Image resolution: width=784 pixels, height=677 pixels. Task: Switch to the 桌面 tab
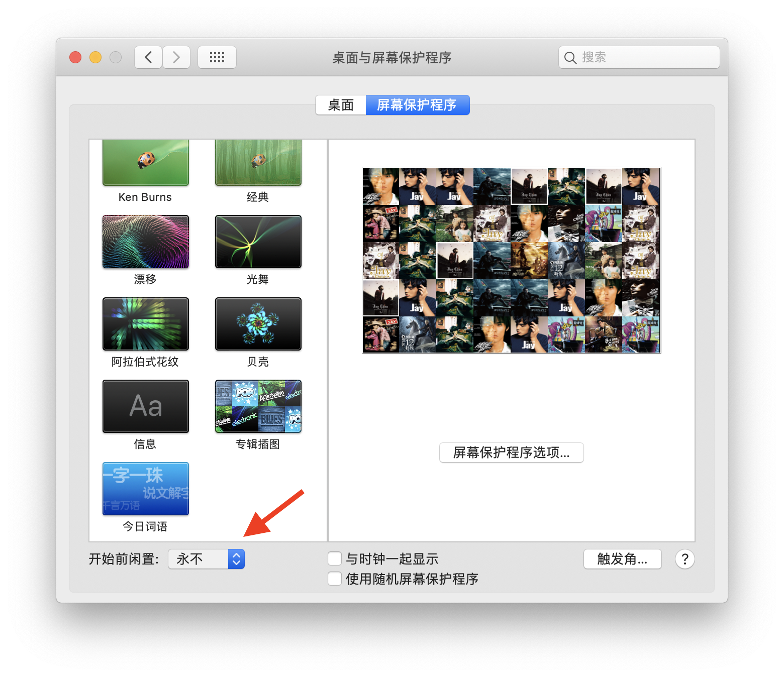341,105
